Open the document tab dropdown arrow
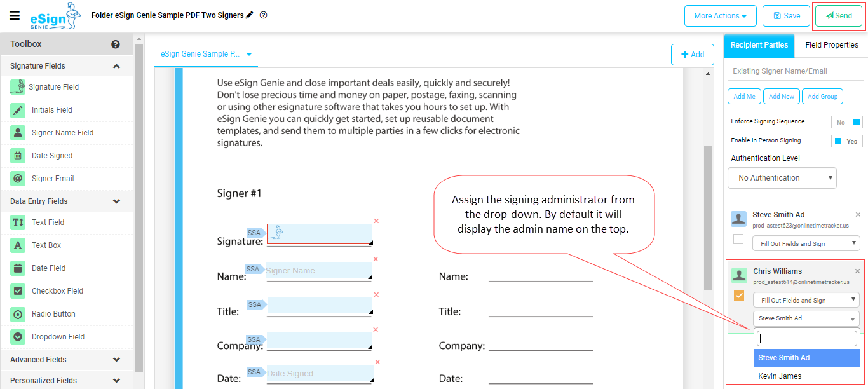Image resolution: width=868 pixels, height=389 pixels. click(249, 55)
